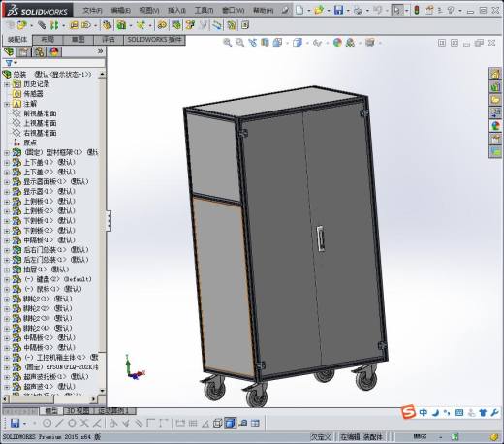Click the feature tree vertical scrollbar
The width and height of the screenshot is (504, 444).
pos(102,233)
